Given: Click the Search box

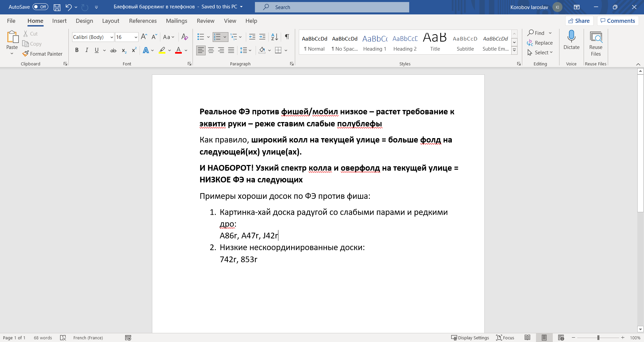Looking at the screenshot, I should coord(332,7).
